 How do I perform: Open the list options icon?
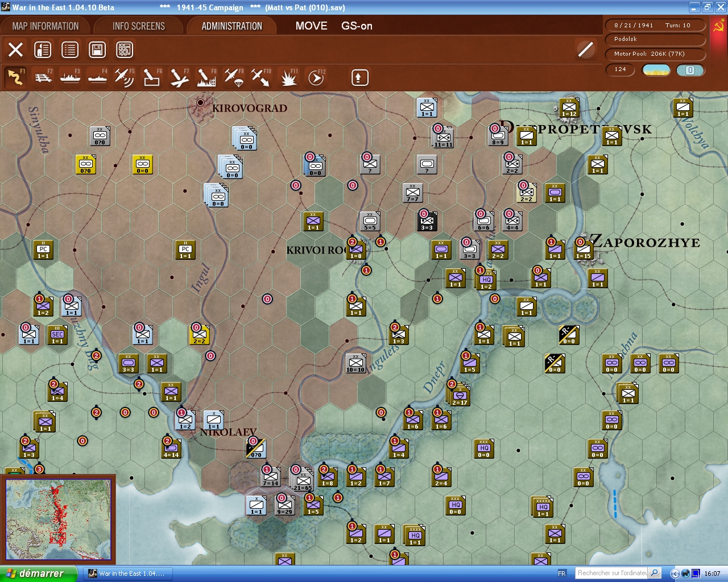[x=70, y=50]
